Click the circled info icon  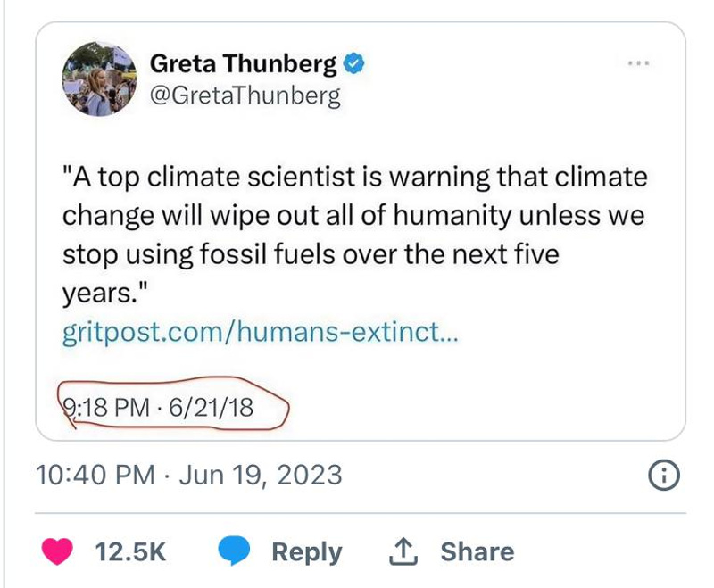[662, 476]
